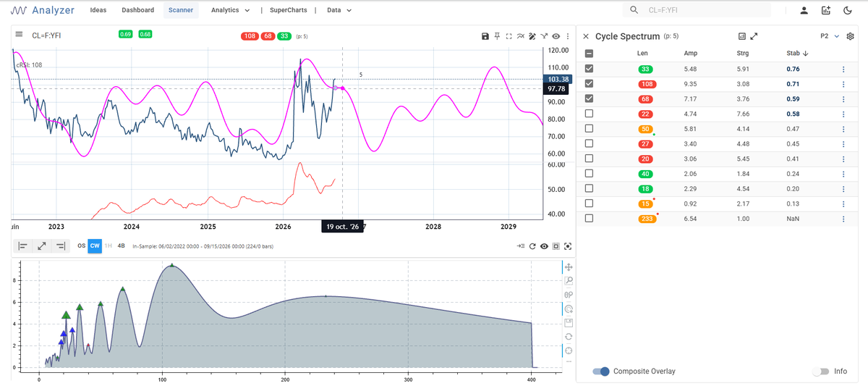Check cycle length 50 checkbox
The image size is (868, 386).
point(589,128)
